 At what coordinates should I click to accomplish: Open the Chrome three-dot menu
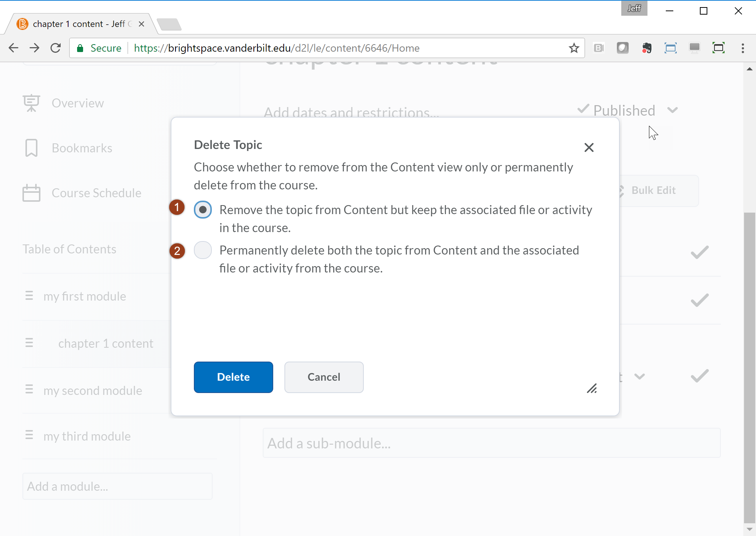pyautogui.click(x=743, y=48)
